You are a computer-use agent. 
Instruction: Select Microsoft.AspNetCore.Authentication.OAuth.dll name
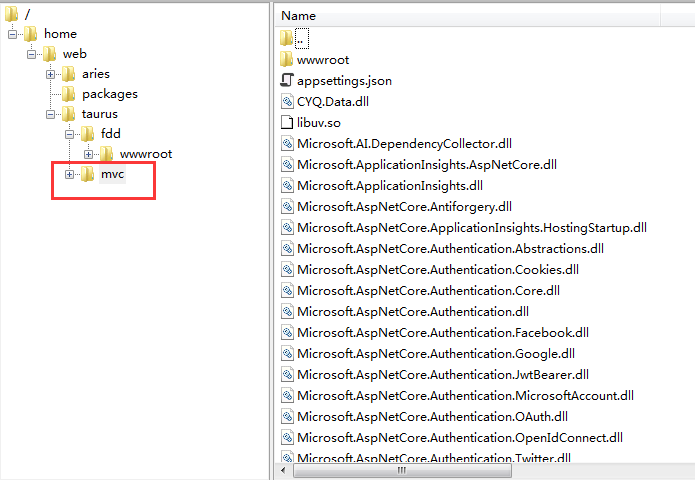[433, 417]
